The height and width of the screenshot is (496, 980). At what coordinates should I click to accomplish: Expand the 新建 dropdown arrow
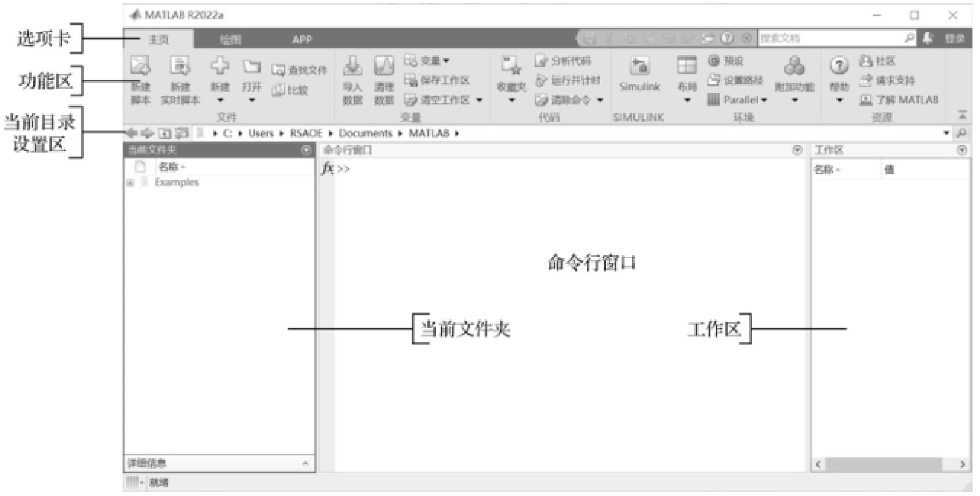pos(220,100)
